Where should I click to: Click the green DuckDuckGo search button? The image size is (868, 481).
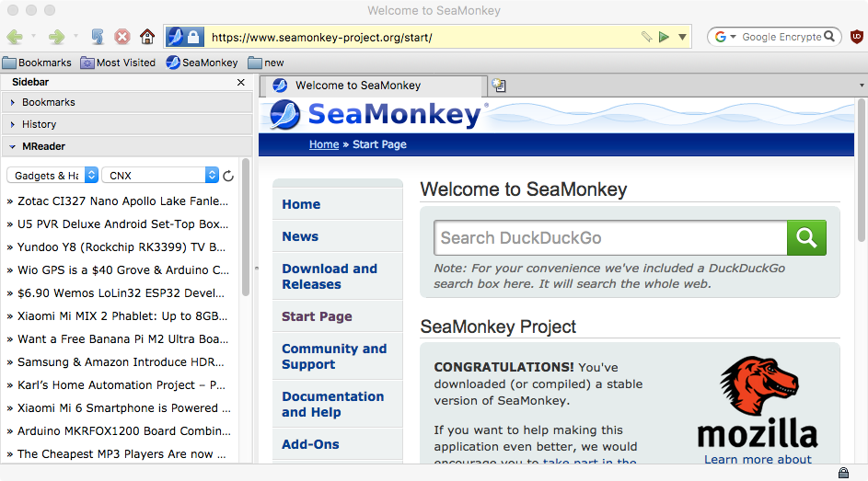pyautogui.click(x=806, y=237)
